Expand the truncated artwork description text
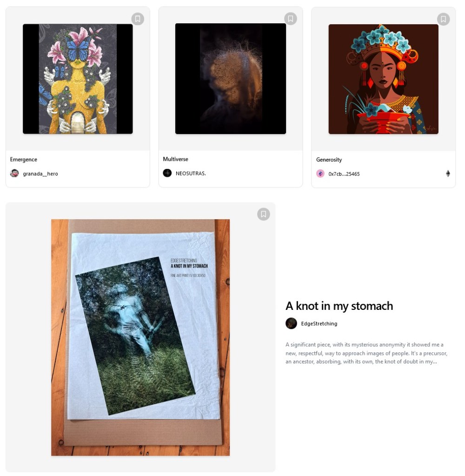Image resolution: width=465 pixels, height=476 pixels. (x=366, y=353)
